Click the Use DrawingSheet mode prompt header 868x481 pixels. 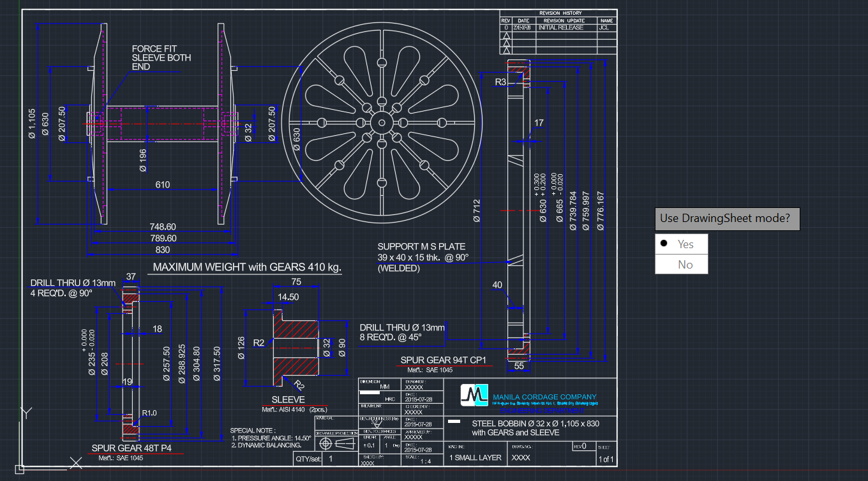click(x=727, y=219)
